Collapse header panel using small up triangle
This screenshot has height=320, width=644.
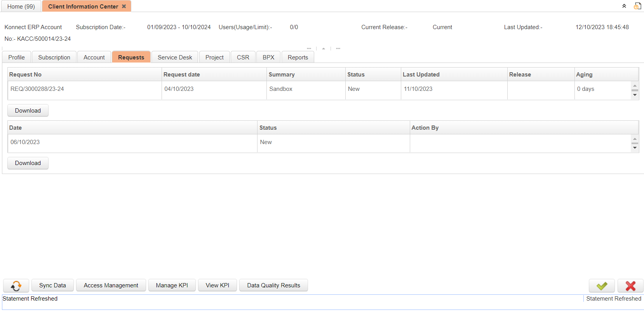tap(324, 49)
